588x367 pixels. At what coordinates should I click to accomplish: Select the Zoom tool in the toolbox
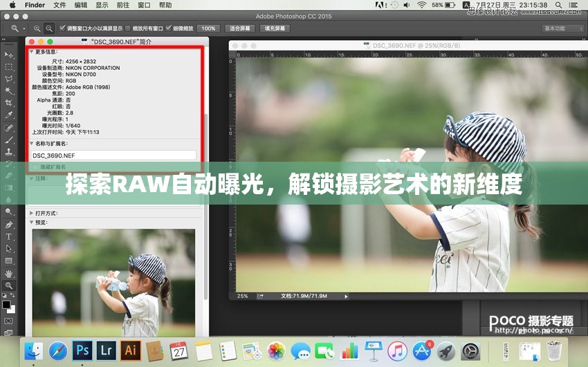tap(8, 285)
